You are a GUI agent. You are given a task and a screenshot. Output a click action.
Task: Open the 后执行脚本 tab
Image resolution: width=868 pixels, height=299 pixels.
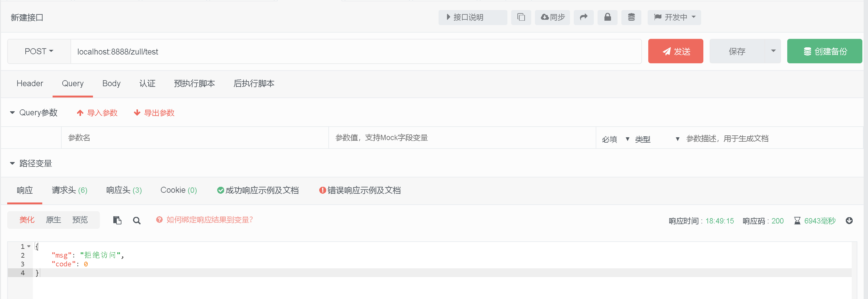[254, 83]
